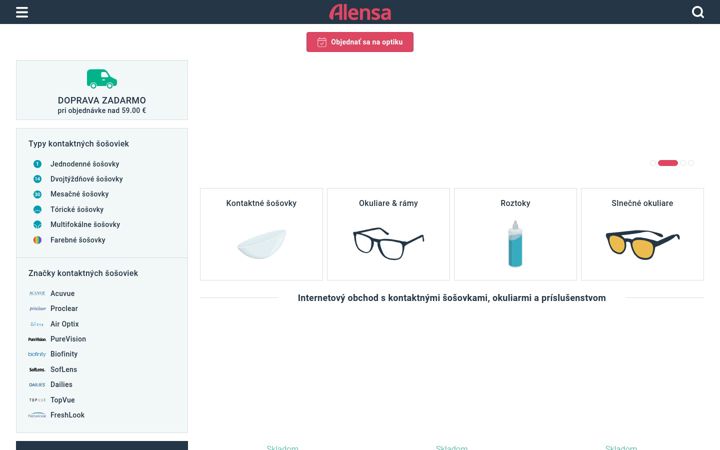This screenshot has width=720, height=450.
Task: Click the solution bottle image
Action: 515,244
